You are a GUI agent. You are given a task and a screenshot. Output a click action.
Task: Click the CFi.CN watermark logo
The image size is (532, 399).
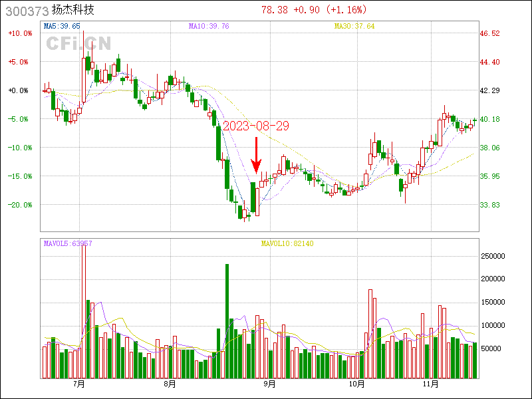pyautogui.click(x=78, y=43)
